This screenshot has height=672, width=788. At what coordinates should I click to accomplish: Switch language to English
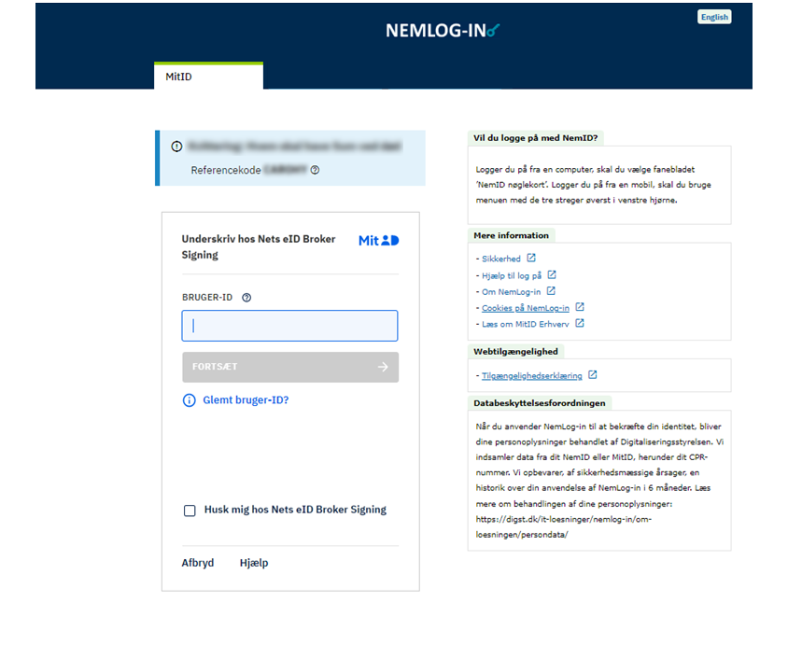click(713, 17)
